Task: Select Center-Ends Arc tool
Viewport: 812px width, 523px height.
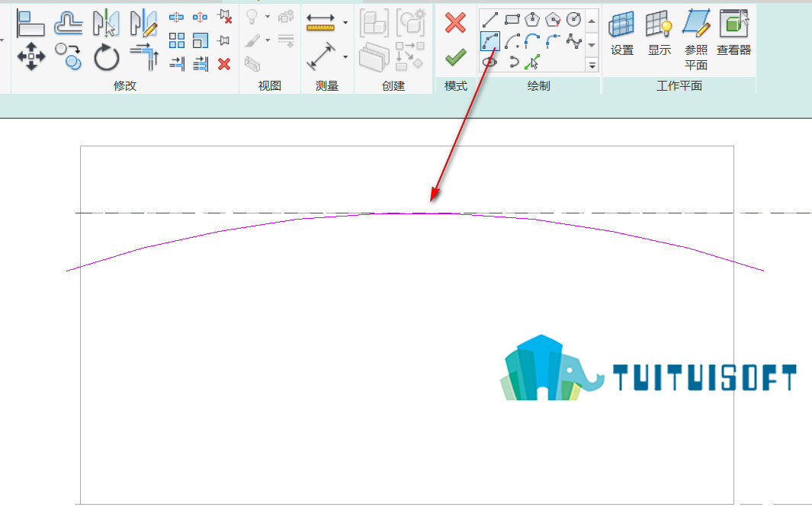Action: point(512,41)
